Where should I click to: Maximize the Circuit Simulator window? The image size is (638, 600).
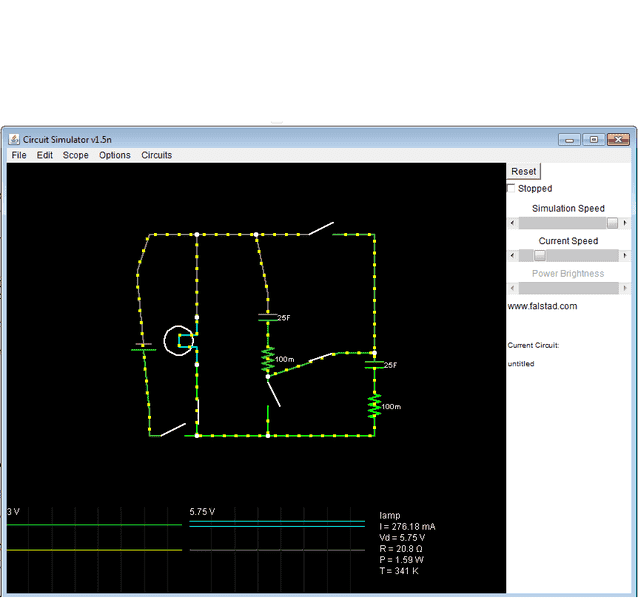594,140
